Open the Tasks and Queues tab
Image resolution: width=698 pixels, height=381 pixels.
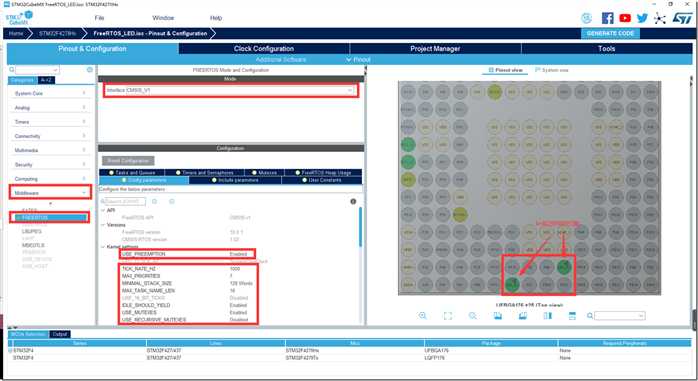pyautogui.click(x=132, y=173)
